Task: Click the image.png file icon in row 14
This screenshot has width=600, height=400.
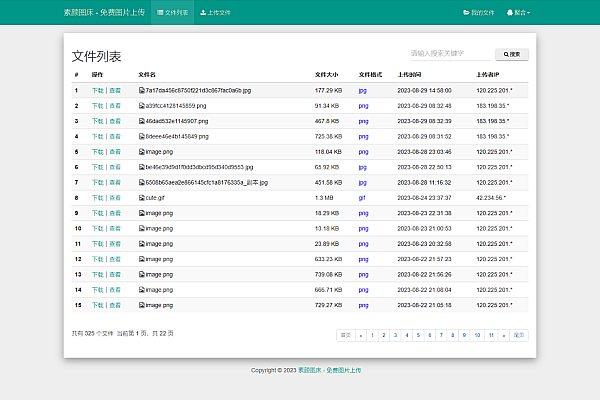Action: coord(142,290)
